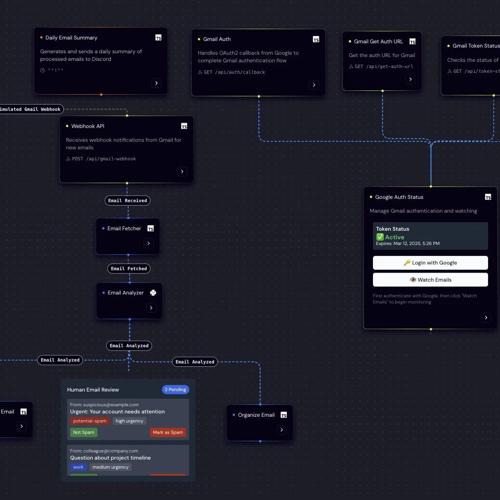
Task: Click TypeScript icon on Google Auth Status node
Action: [x=488, y=197]
